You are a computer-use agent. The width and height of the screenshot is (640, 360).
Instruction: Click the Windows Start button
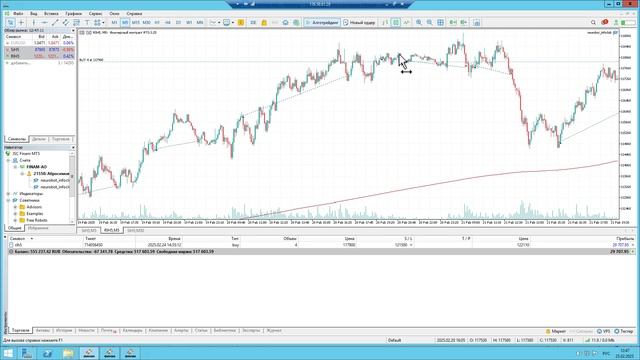tap(8, 353)
